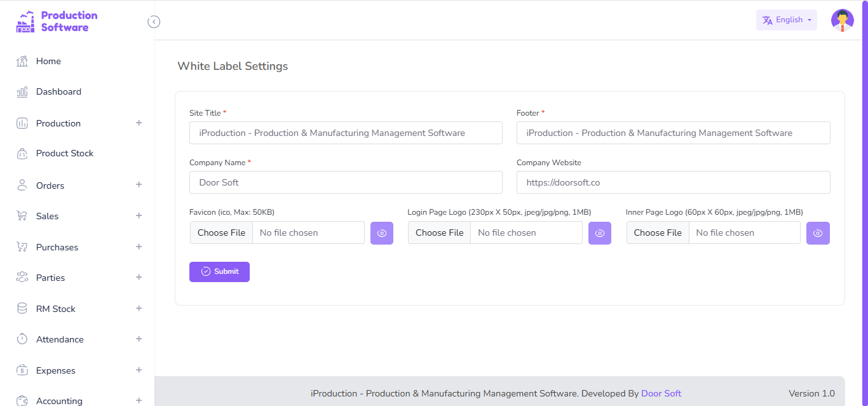Click the Product Stock bag icon

[x=22, y=154]
